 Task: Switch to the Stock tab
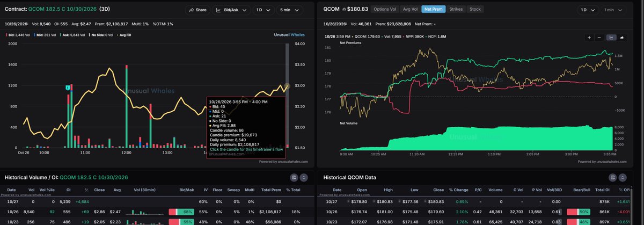coord(475,9)
